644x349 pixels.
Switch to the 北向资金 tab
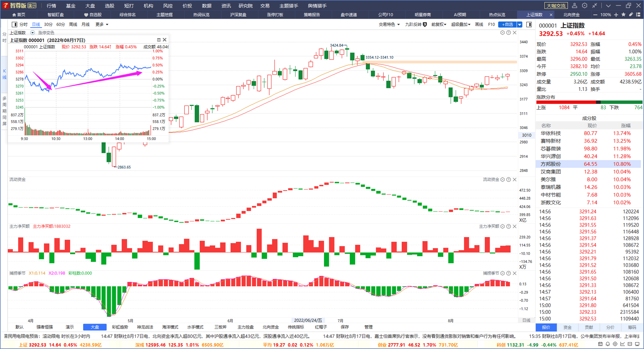571,15
